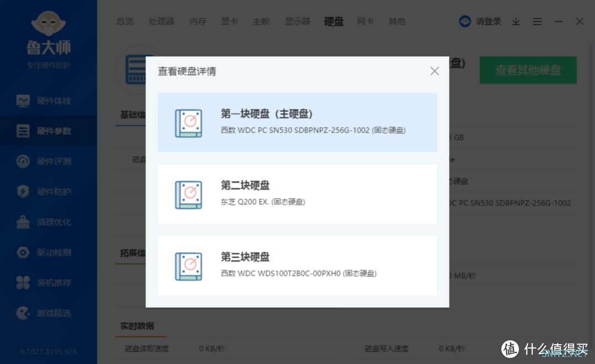The image size is (595, 364).
Task: Switch to the 硬盘 tab
Action: point(333,21)
